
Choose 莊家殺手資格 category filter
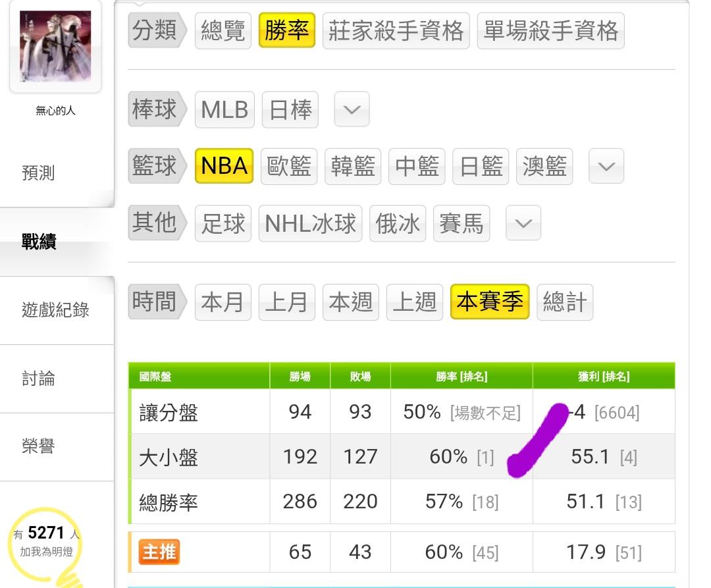tap(396, 31)
